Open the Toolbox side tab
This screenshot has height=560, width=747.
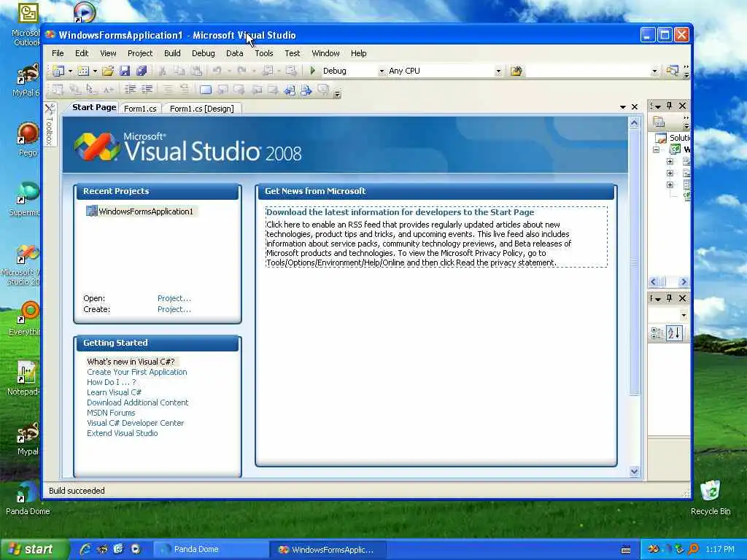(50, 125)
